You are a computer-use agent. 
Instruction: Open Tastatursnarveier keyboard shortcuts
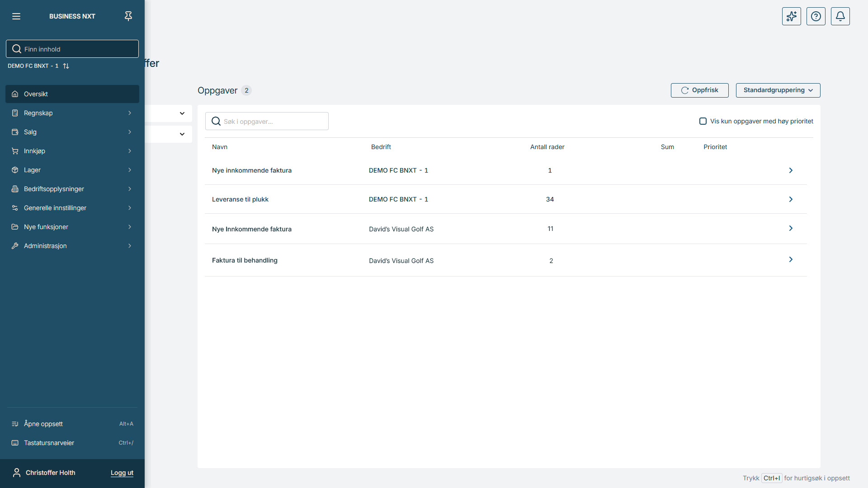point(49,443)
